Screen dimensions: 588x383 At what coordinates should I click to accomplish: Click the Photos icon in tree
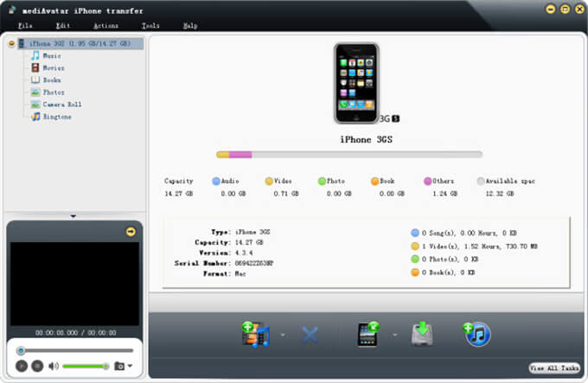(x=35, y=93)
